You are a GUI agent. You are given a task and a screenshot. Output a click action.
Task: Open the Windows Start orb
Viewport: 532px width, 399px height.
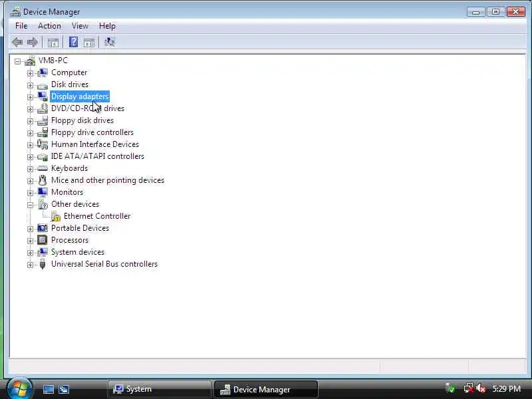click(x=19, y=389)
